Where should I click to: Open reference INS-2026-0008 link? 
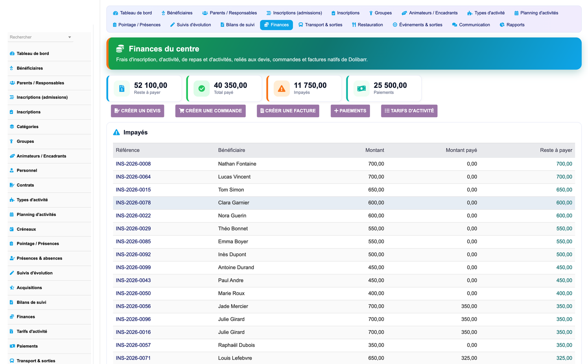[133, 164]
